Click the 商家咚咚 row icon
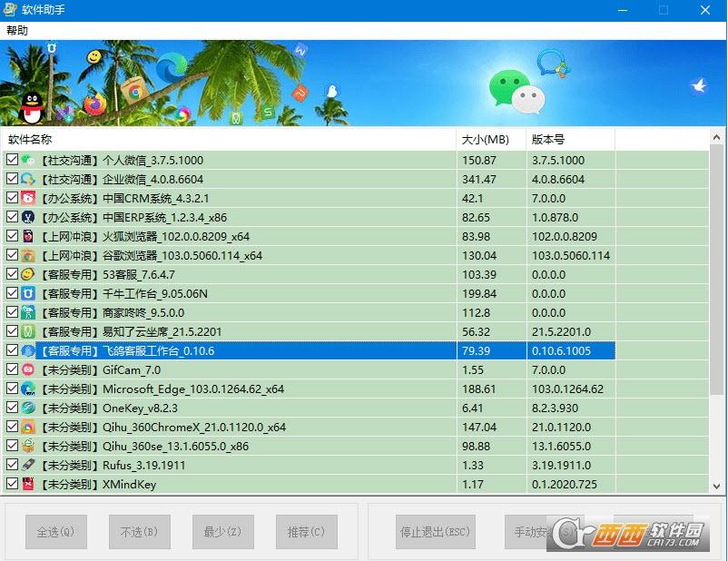 [x=28, y=312]
